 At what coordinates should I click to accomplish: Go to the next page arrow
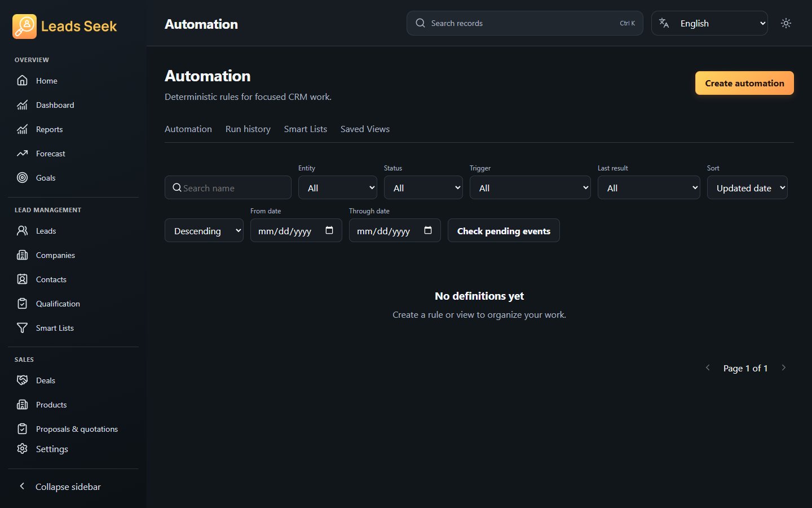click(784, 367)
